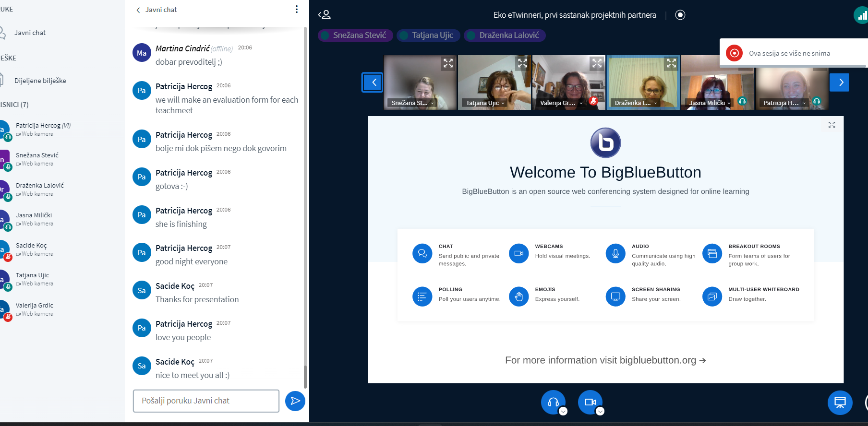Click the 'Ova sesija se više ne snima' notification
The image size is (868, 426).
tap(794, 53)
